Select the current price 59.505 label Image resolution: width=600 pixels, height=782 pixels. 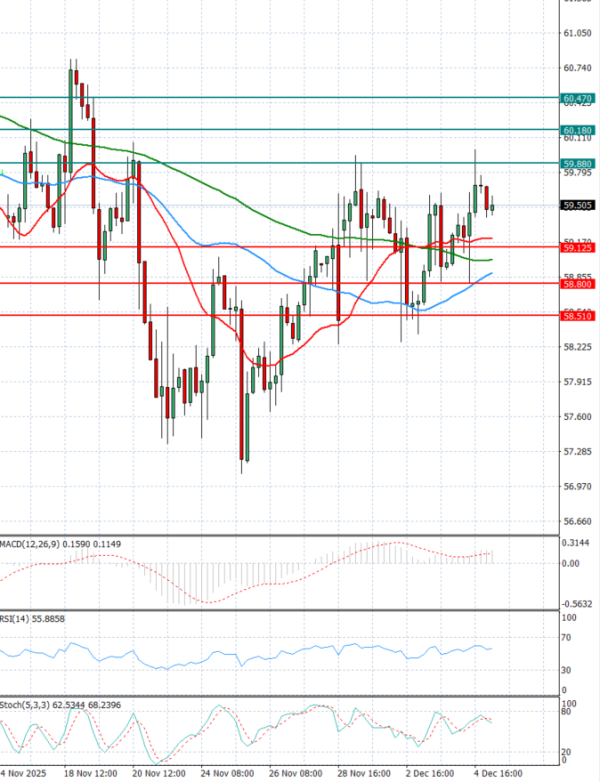tap(579, 206)
